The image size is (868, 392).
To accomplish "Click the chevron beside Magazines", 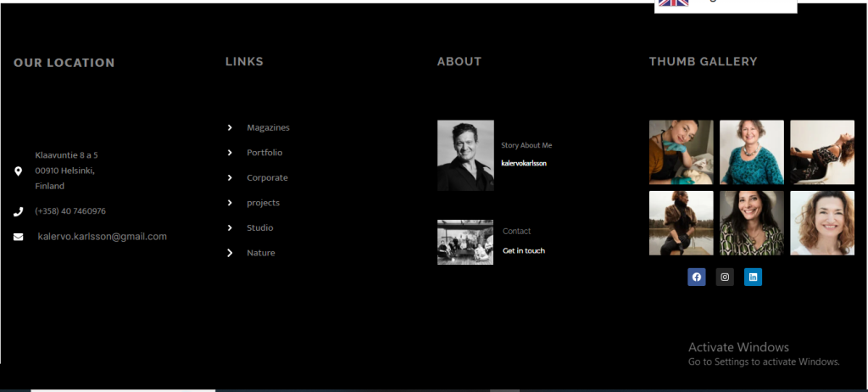I will [x=230, y=127].
